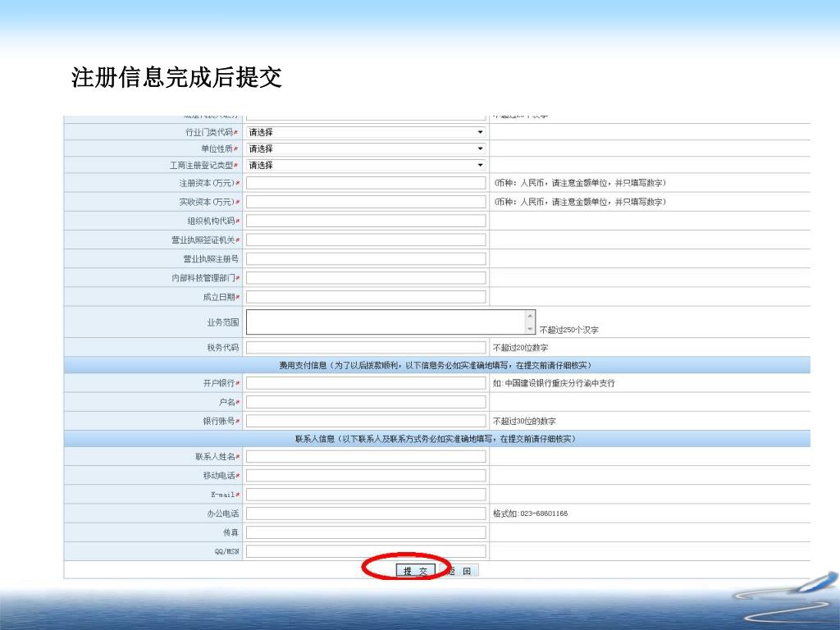Click the 返回 back button
The height and width of the screenshot is (630, 840).
coord(459,571)
